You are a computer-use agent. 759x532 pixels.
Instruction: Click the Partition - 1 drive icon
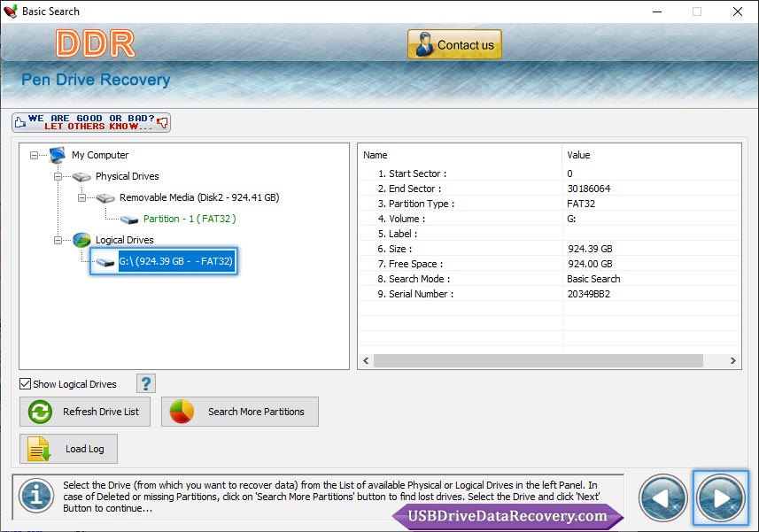pyautogui.click(x=129, y=220)
